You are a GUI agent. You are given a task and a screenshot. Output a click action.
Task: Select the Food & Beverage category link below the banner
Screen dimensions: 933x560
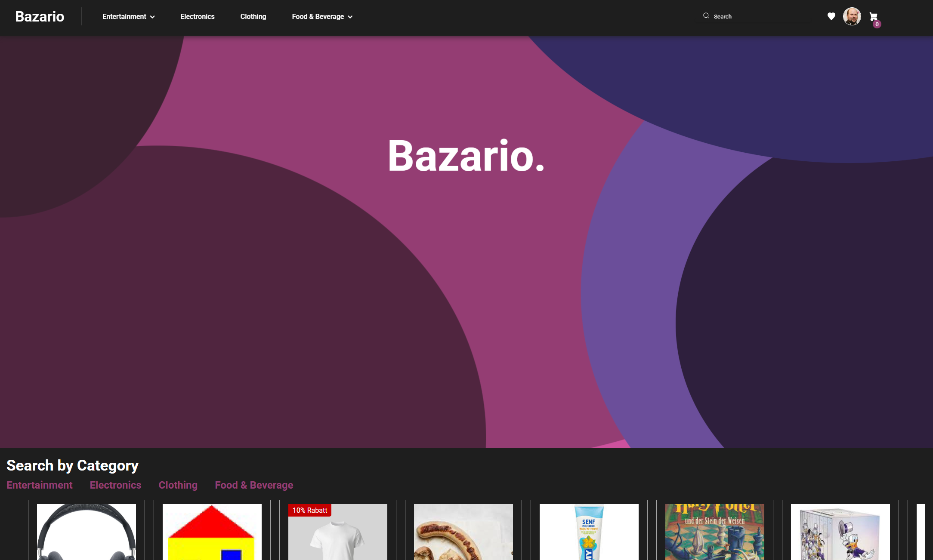click(x=254, y=485)
